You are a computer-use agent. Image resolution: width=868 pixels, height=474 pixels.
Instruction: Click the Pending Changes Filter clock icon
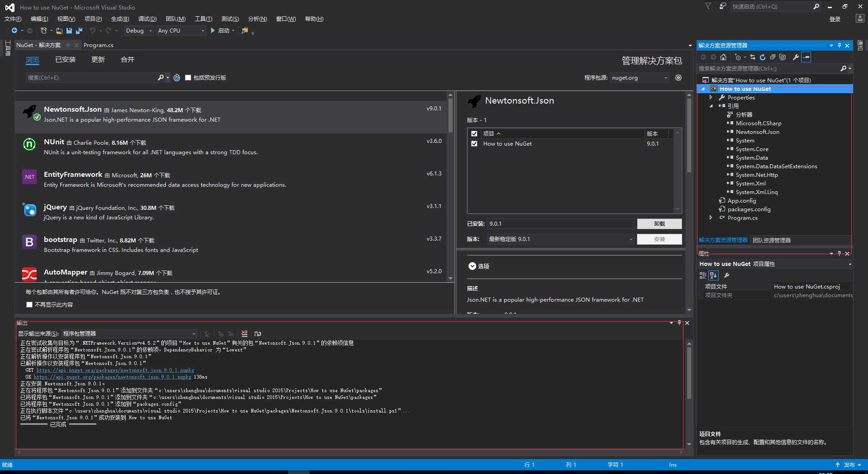tap(738, 57)
